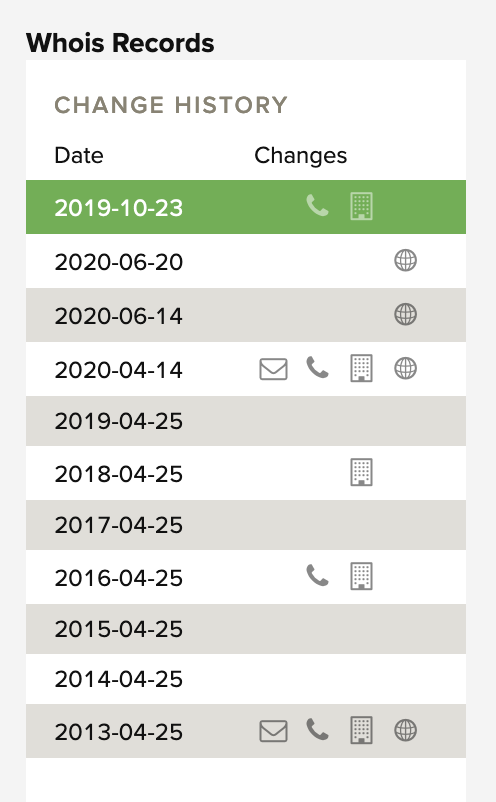
Task: Click phone icon in 2016-04-25 row
Action: point(318,575)
